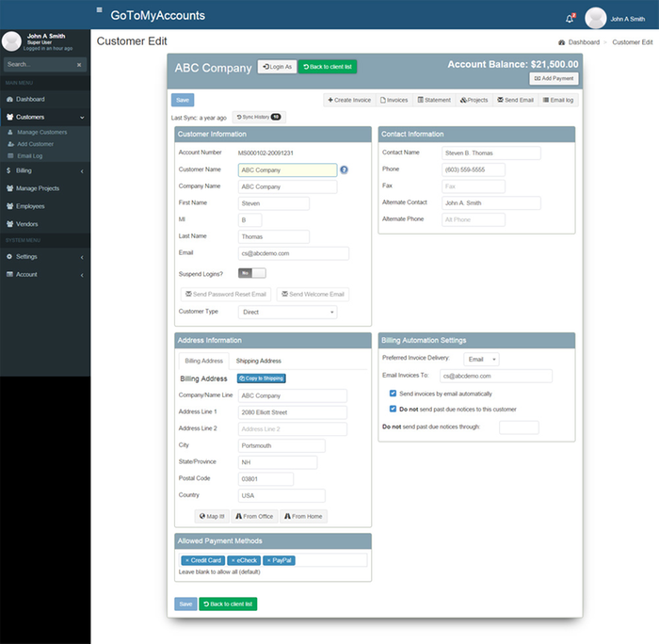Click the Address Line 1 field
The height and width of the screenshot is (644, 659).
click(293, 412)
